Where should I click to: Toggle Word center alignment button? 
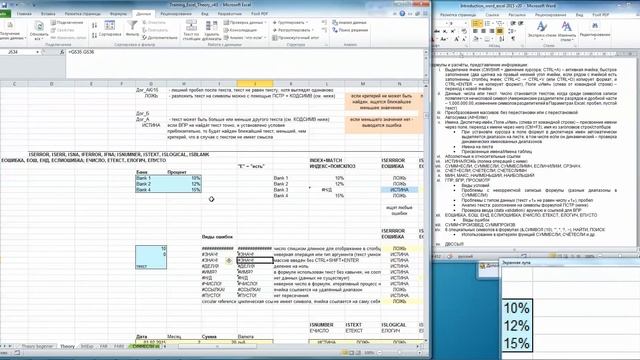484,31
